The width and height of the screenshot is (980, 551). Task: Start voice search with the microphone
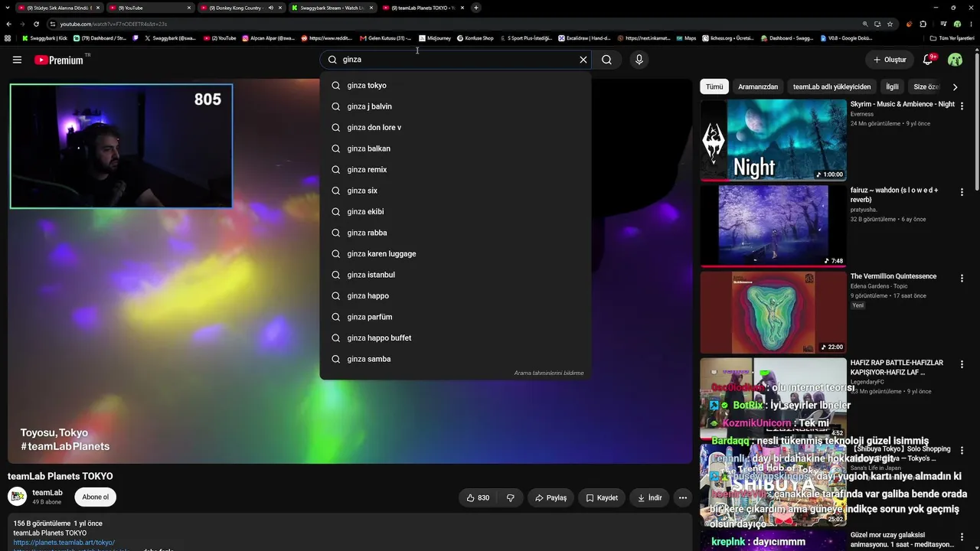click(639, 60)
